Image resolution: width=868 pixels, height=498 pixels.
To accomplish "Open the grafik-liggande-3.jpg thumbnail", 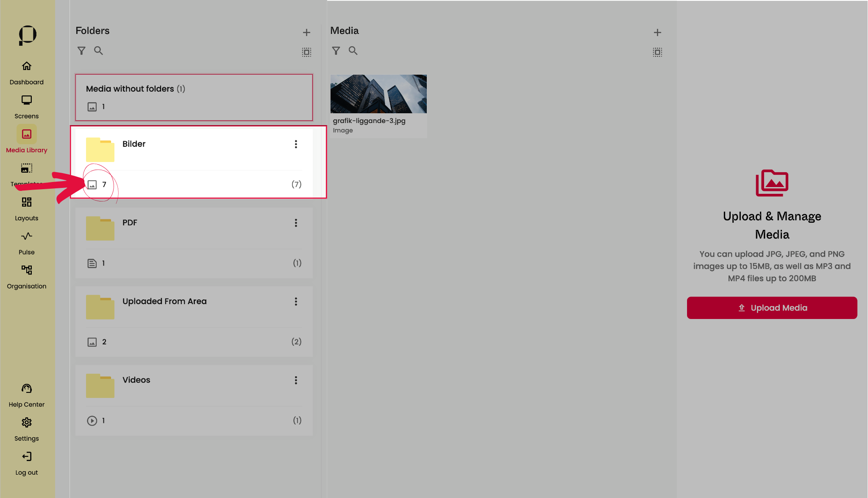I will pyautogui.click(x=378, y=94).
